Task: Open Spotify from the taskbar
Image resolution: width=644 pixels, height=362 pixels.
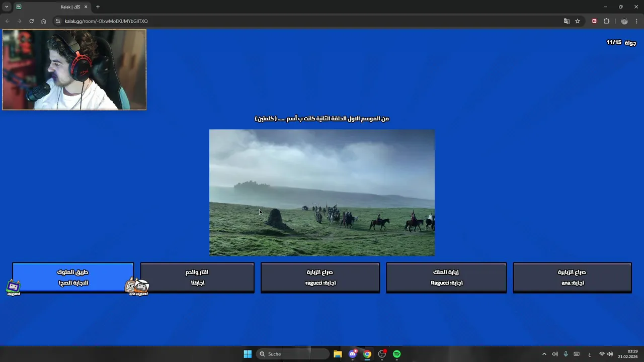Action: 397,354
